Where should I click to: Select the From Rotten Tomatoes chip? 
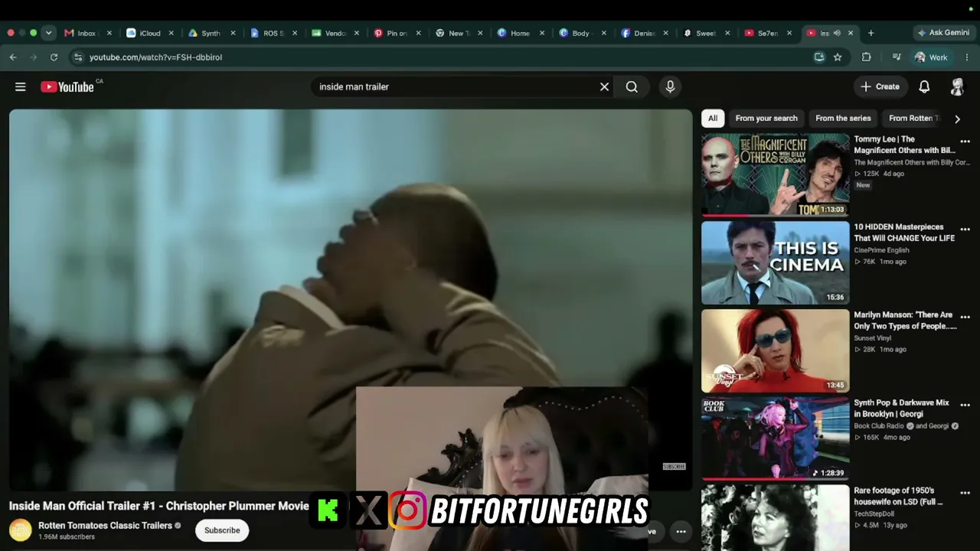(913, 119)
